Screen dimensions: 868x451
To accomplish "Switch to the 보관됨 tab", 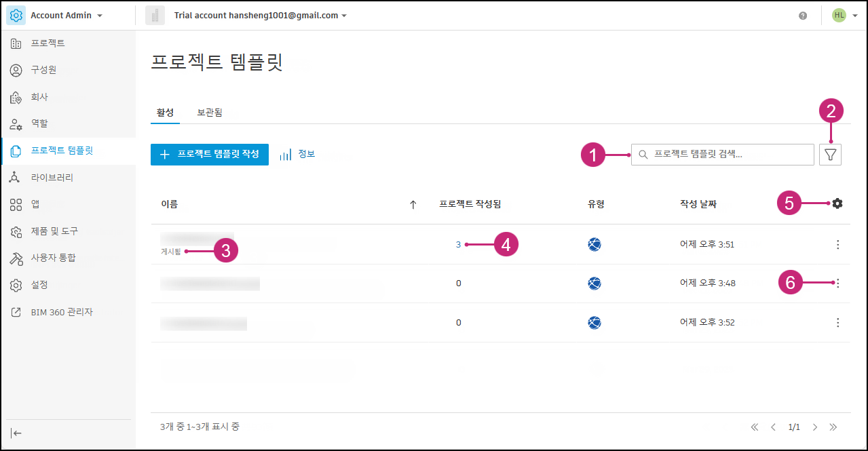I will (x=210, y=113).
